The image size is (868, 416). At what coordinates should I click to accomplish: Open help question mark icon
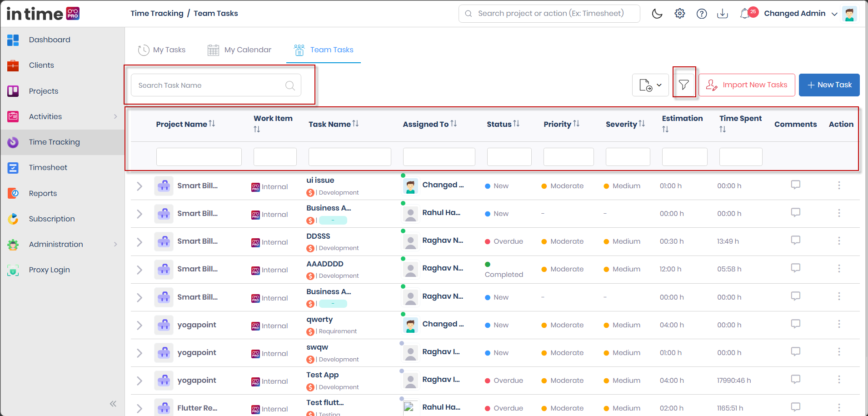pyautogui.click(x=702, y=14)
